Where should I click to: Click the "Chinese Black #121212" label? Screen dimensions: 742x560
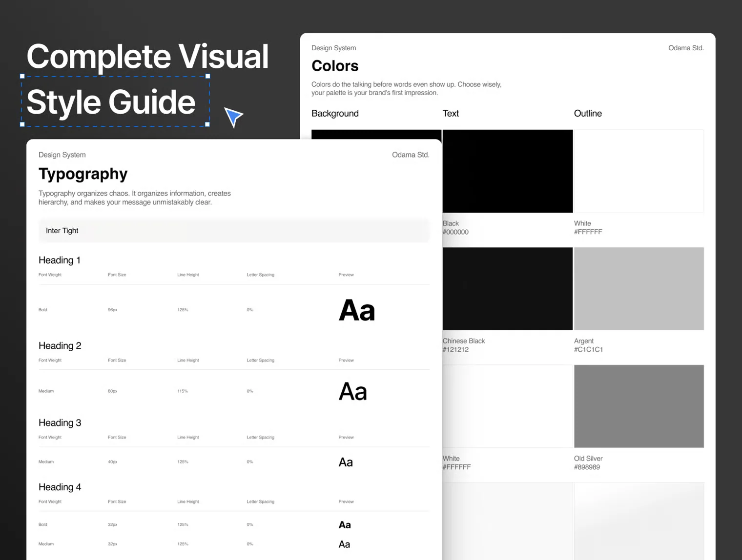pos(464,345)
